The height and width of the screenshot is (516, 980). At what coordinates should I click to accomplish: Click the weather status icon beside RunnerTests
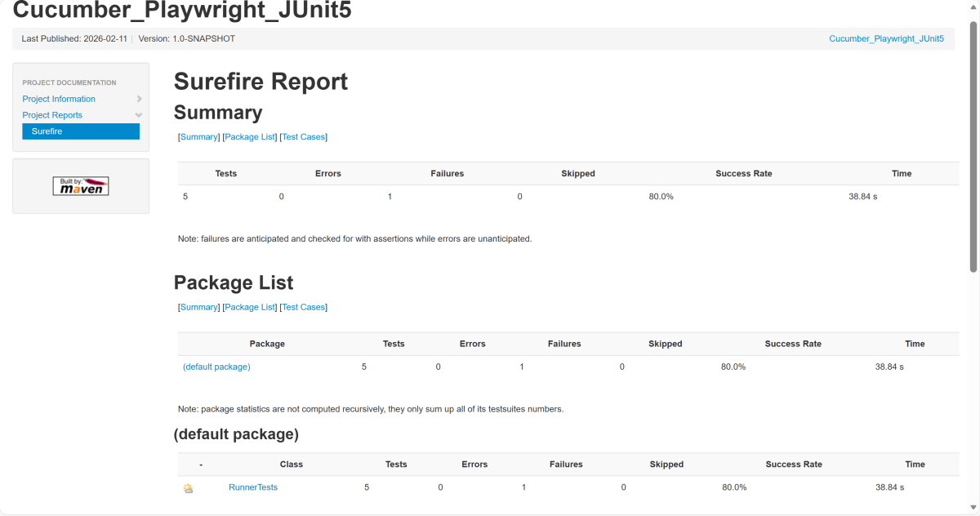click(x=189, y=488)
